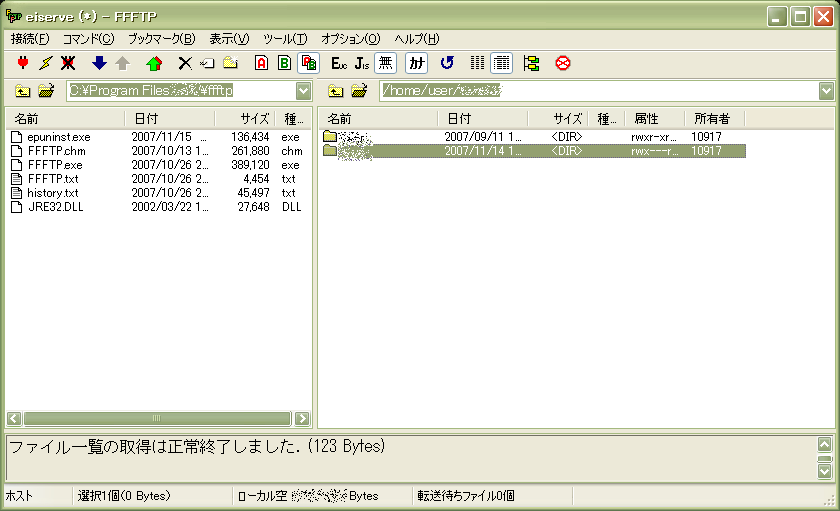840x511 pixels.
Task: Sort remote list by 属性 column
Action: tap(655, 118)
